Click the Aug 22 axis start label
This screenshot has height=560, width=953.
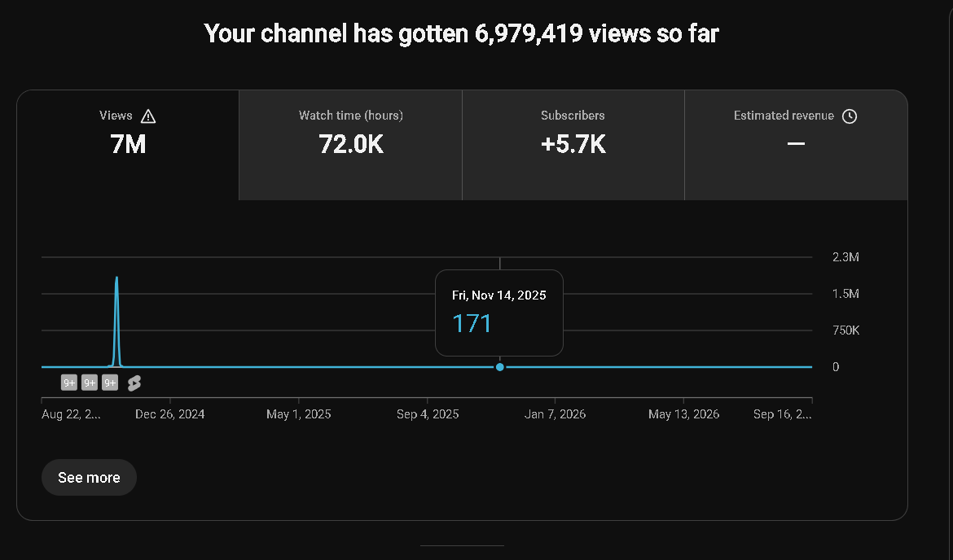point(71,414)
